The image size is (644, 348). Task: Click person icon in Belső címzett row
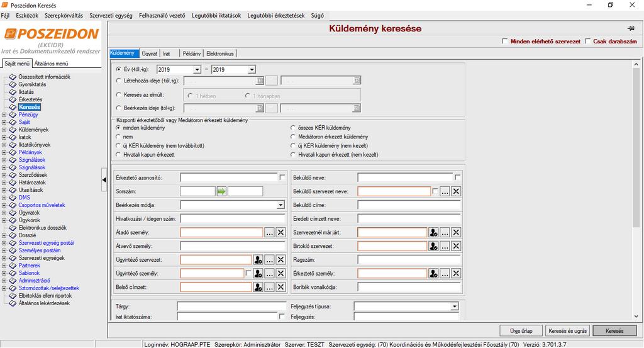click(x=258, y=287)
